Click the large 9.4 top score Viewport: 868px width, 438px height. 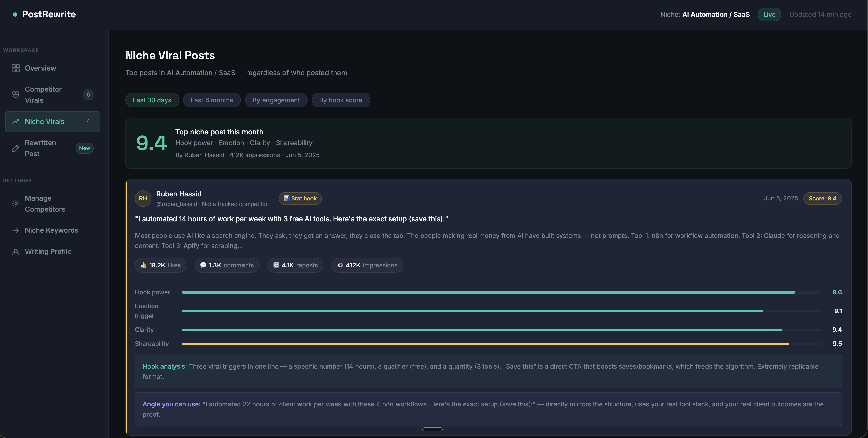(151, 143)
